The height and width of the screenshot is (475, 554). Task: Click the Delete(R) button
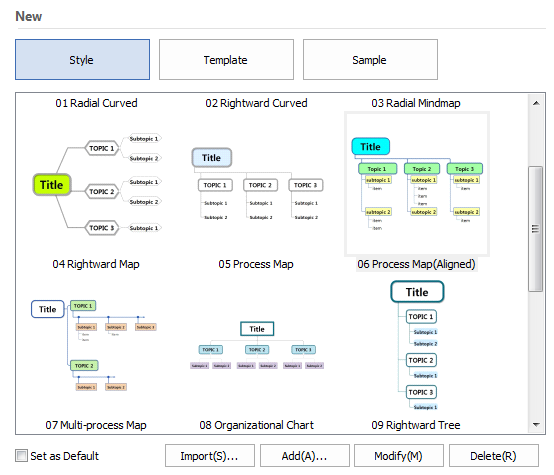click(494, 456)
